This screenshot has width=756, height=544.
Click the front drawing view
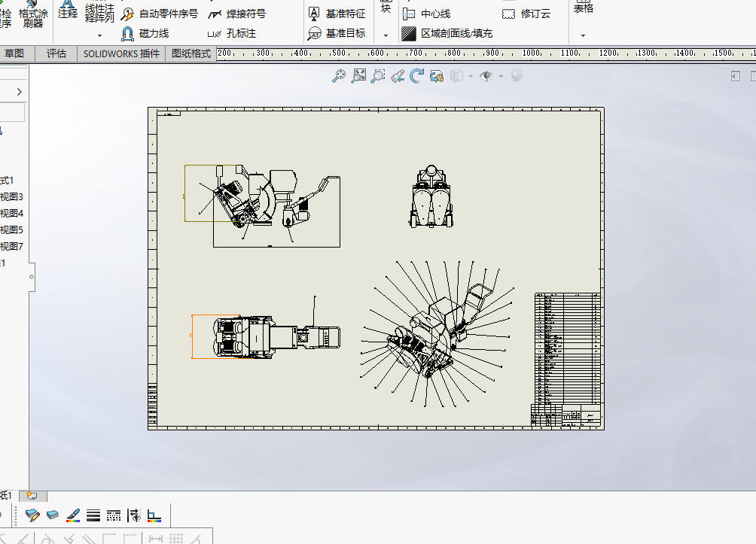pos(431,196)
